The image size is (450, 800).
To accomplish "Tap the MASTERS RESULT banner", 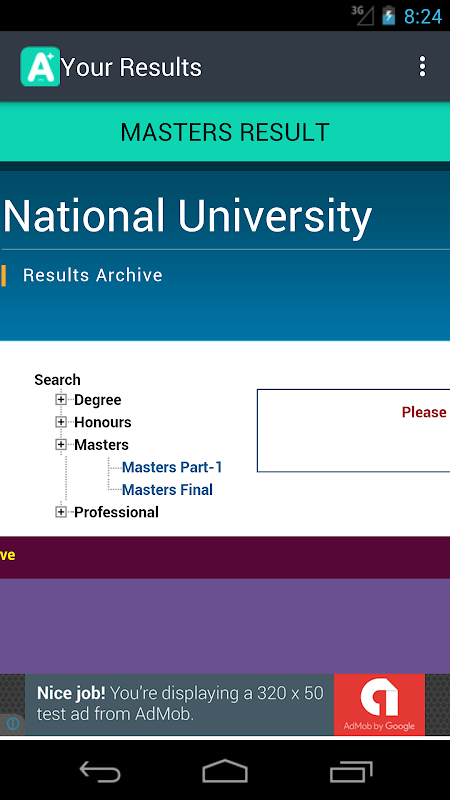I will click(x=225, y=132).
